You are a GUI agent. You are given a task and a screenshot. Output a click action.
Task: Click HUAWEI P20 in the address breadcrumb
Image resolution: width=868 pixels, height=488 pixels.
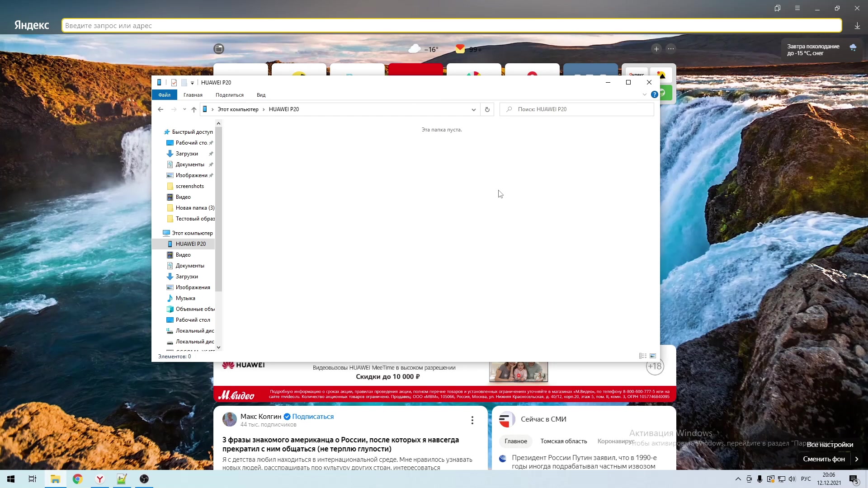pos(284,109)
